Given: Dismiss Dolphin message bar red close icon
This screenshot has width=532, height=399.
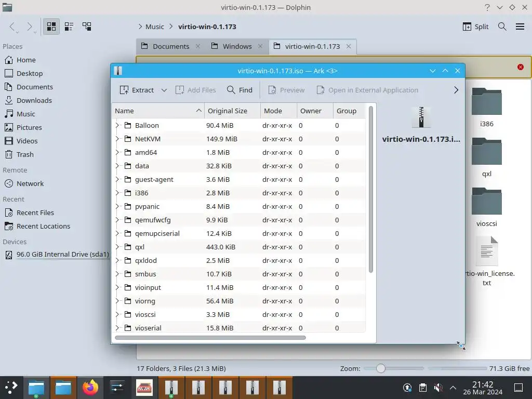Looking at the screenshot, I should (521, 67).
